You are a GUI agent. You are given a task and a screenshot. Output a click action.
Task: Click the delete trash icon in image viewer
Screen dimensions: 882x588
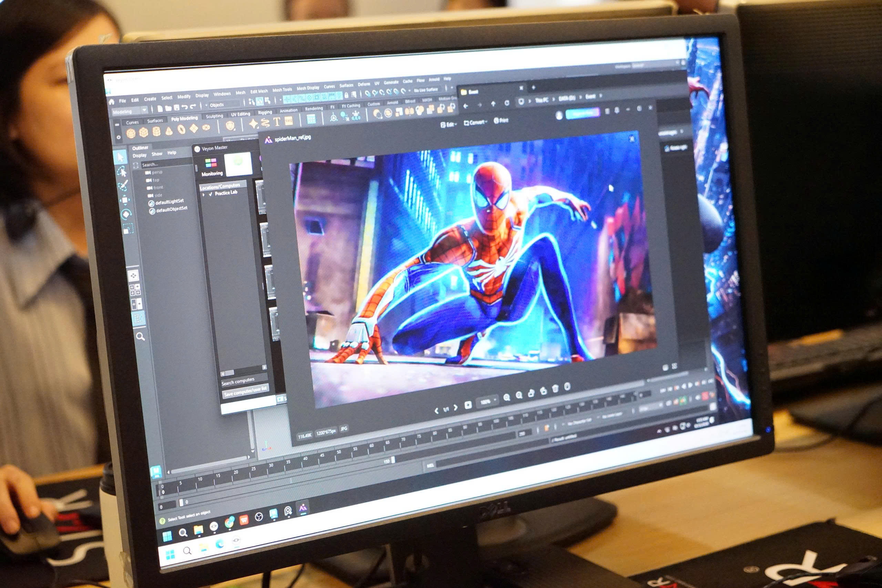pyautogui.click(x=555, y=389)
